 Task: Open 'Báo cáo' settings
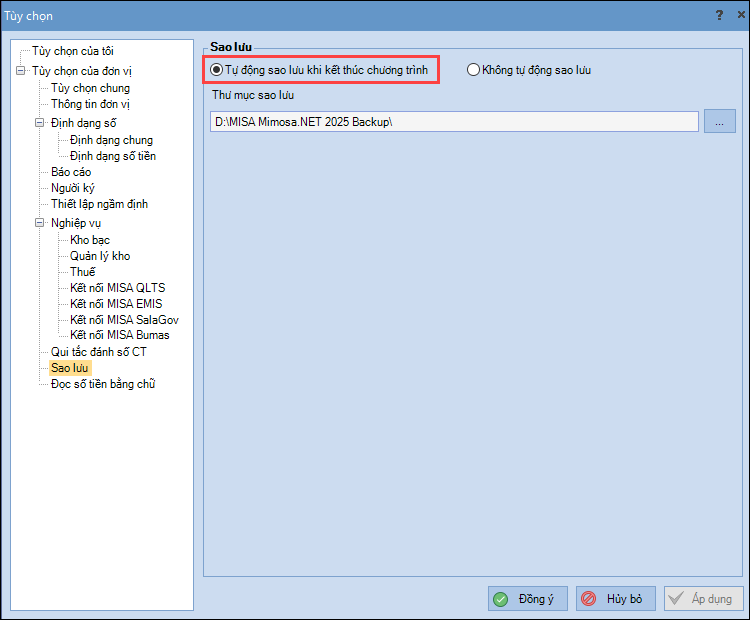pos(71,172)
